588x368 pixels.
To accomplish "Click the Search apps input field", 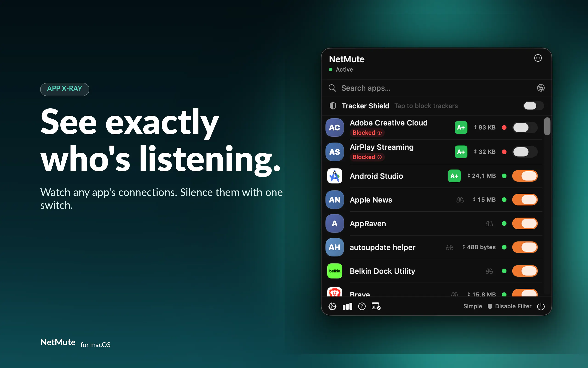I will [436, 88].
